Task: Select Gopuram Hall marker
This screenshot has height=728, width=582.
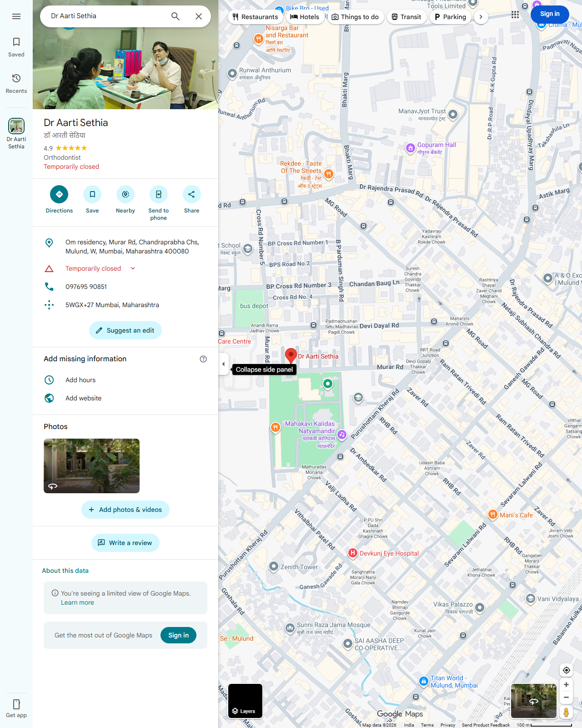Action: (411, 148)
